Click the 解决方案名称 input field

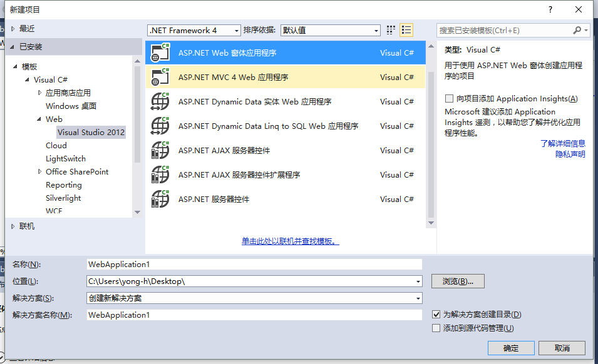coord(254,315)
